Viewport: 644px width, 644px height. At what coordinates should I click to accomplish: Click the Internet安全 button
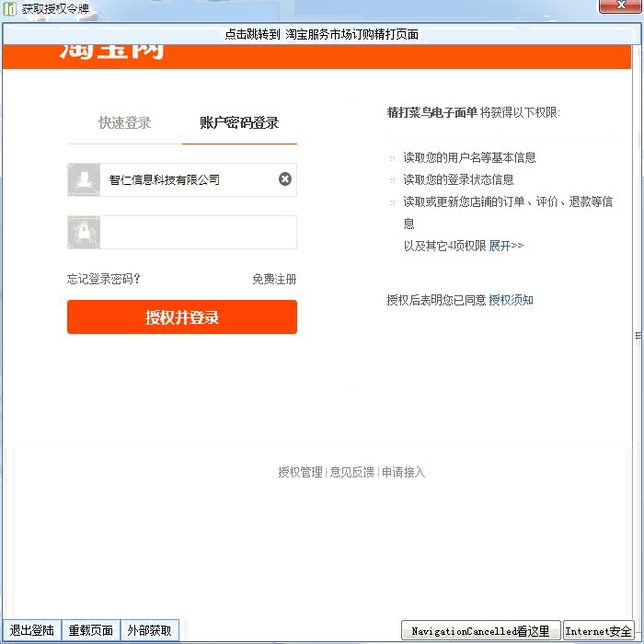pyautogui.click(x=598, y=631)
